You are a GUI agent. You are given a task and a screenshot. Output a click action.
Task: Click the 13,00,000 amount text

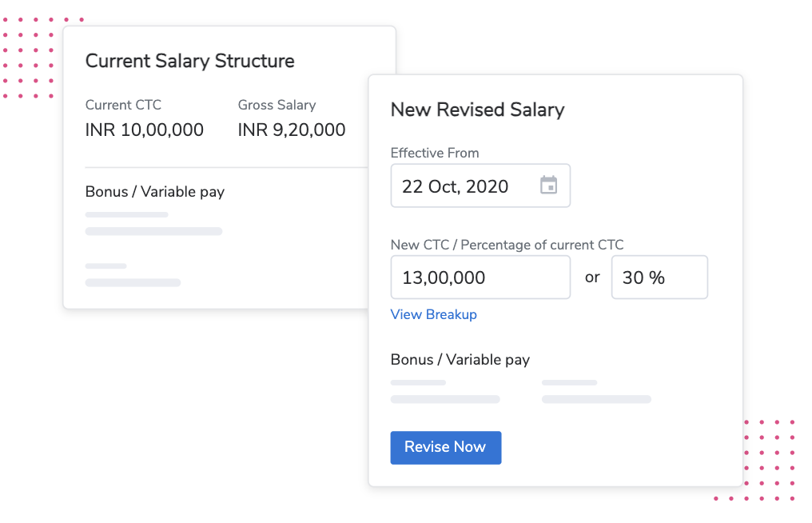444,277
